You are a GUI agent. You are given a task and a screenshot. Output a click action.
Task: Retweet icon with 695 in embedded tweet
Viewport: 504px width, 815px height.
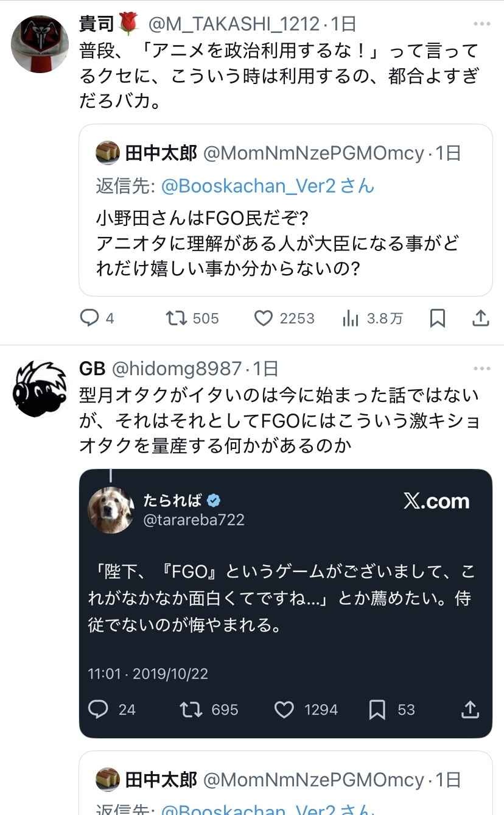[191, 709]
